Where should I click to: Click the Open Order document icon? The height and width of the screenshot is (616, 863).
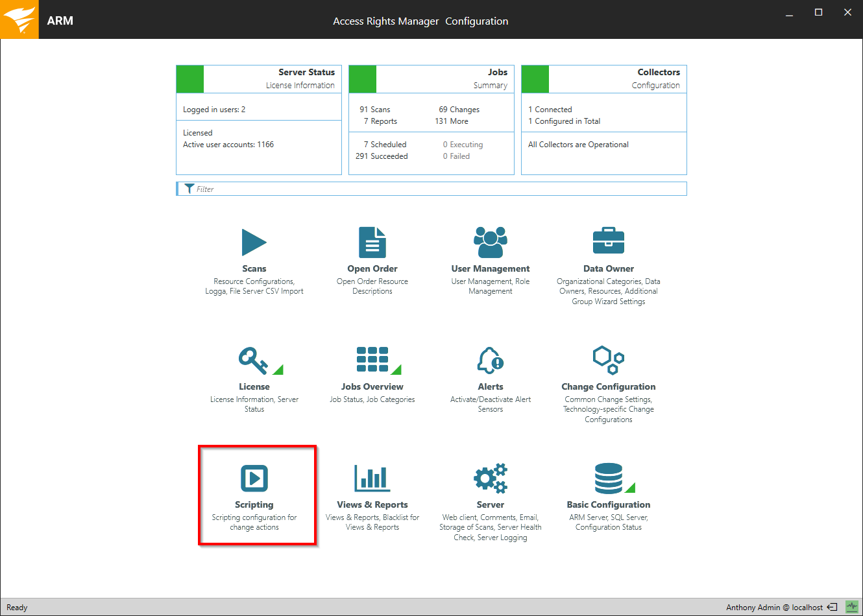(x=372, y=243)
